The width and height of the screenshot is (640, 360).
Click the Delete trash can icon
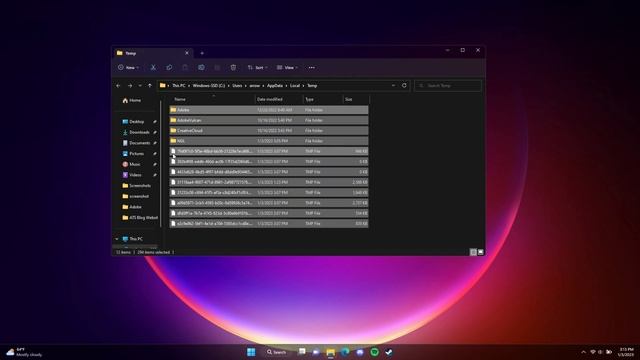tap(233, 67)
